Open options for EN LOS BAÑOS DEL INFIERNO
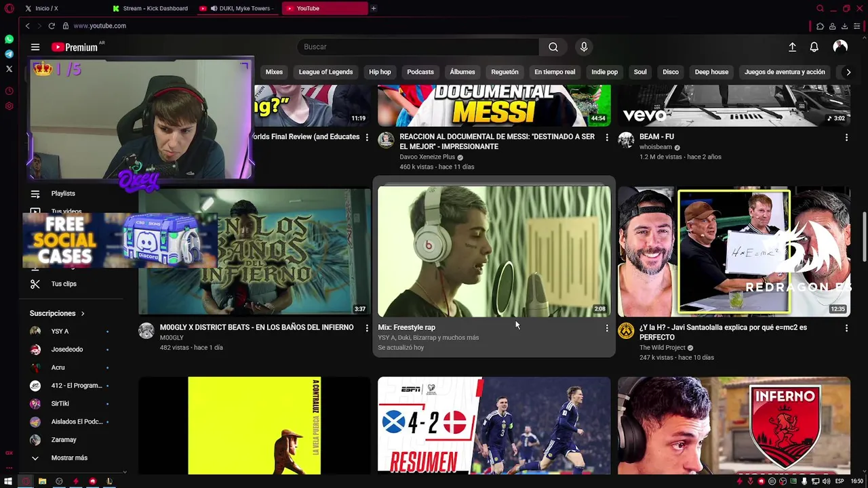This screenshot has width=868, height=488. coord(367,328)
